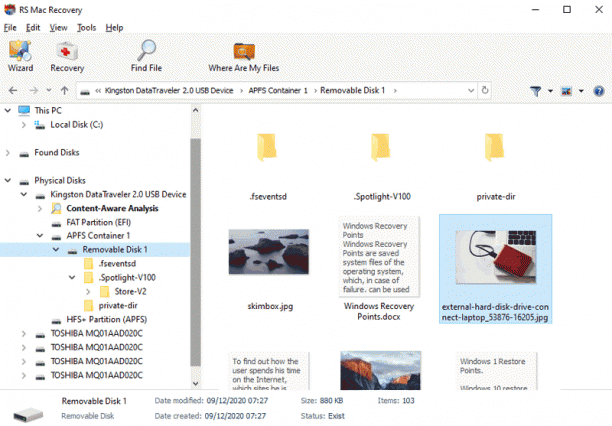Select private-dir in the tree
The height and width of the screenshot is (426, 612).
tap(118, 306)
